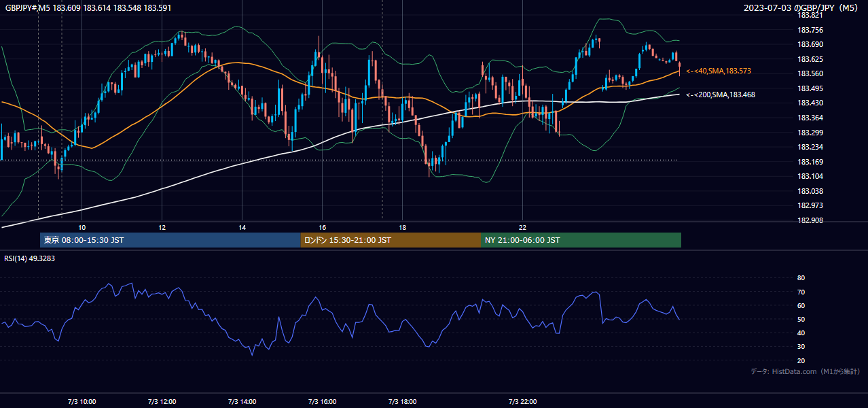Click the 183.495 price axis label
Viewport: 868px width, 408px height.
(x=810, y=88)
